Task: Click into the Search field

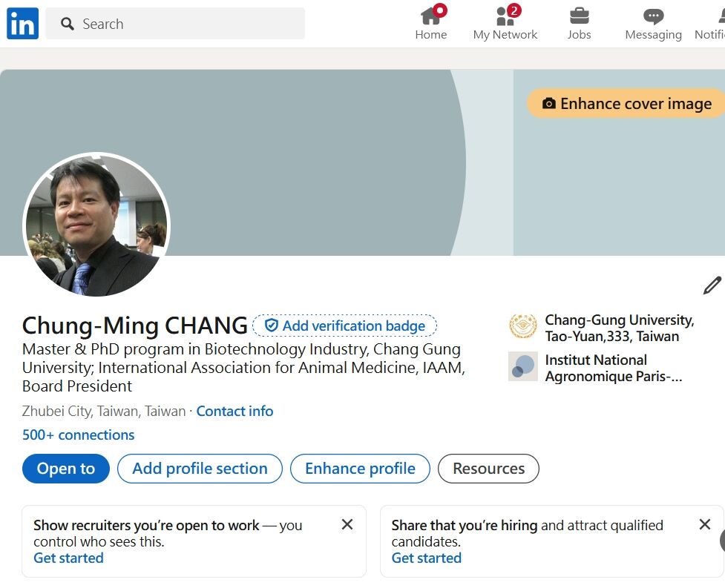Action: click(x=175, y=24)
